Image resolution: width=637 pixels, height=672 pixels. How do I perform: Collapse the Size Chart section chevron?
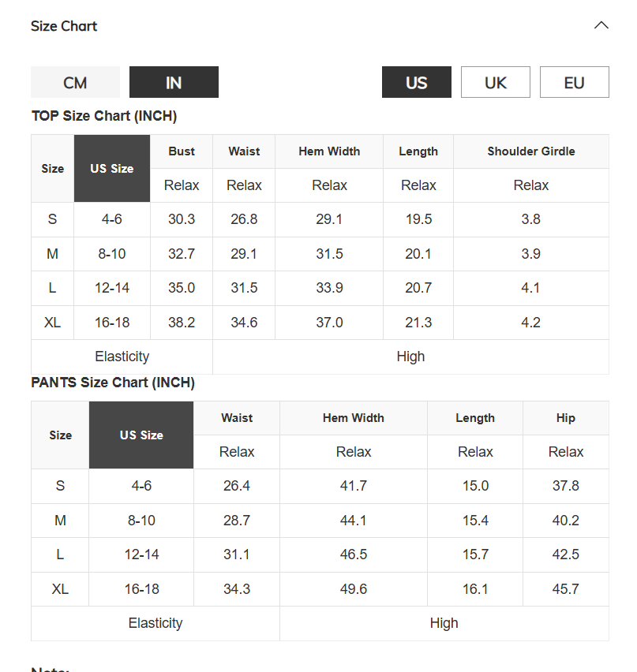tap(601, 25)
